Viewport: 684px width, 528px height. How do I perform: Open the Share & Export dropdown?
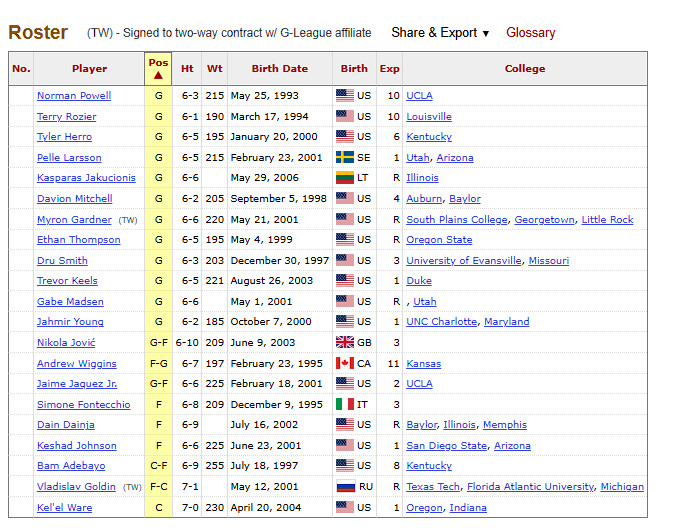tap(440, 33)
